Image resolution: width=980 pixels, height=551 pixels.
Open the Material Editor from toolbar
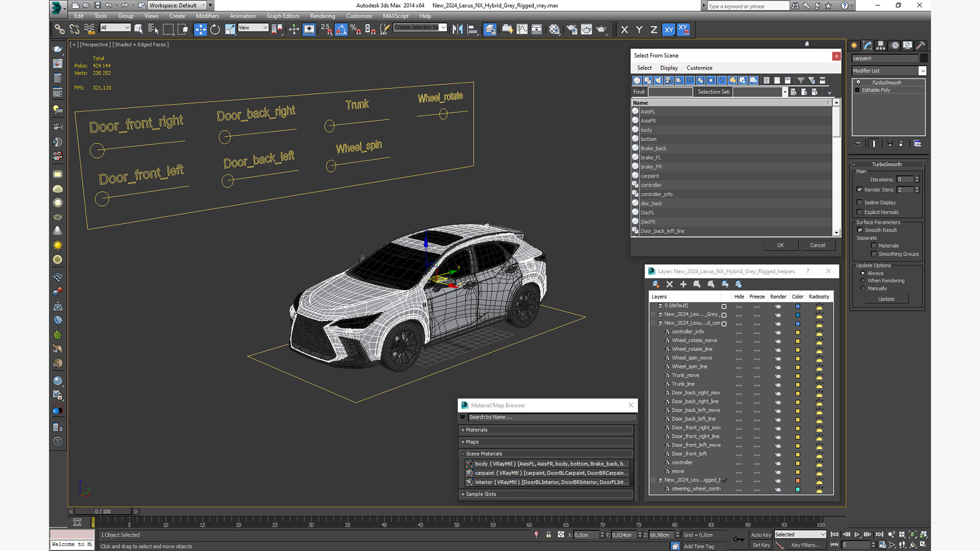tap(554, 30)
